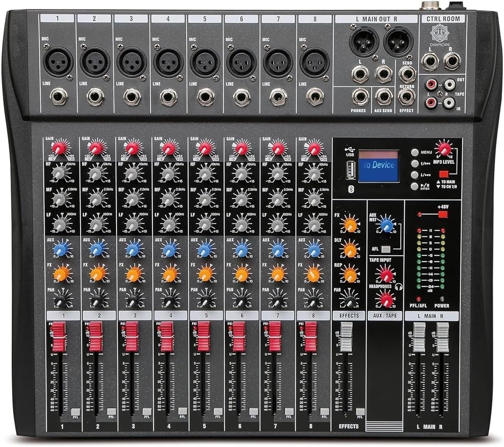
Task: Select the EFFECT return jack
Action: click(x=406, y=97)
